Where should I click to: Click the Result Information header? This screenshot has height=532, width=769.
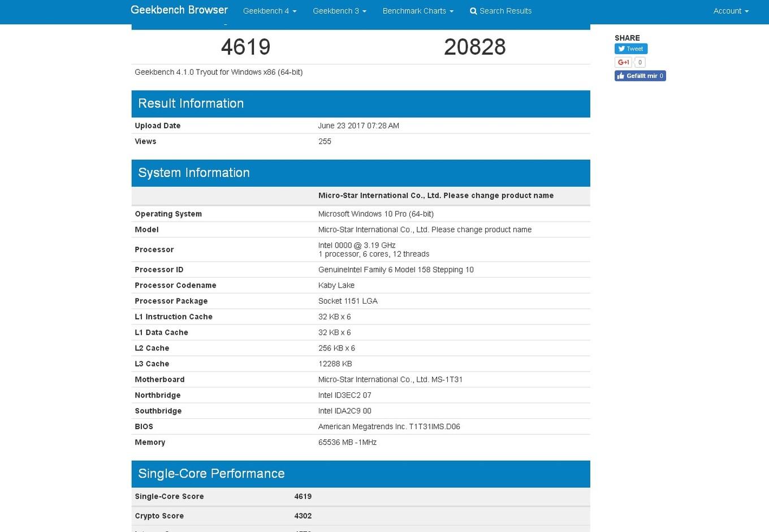pyautogui.click(x=361, y=103)
